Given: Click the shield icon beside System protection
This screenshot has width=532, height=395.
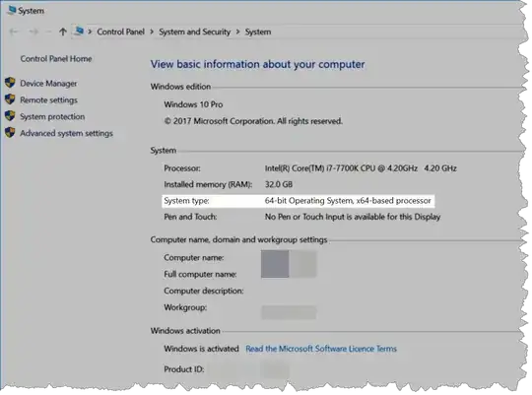Looking at the screenshot, I should 10,115.
